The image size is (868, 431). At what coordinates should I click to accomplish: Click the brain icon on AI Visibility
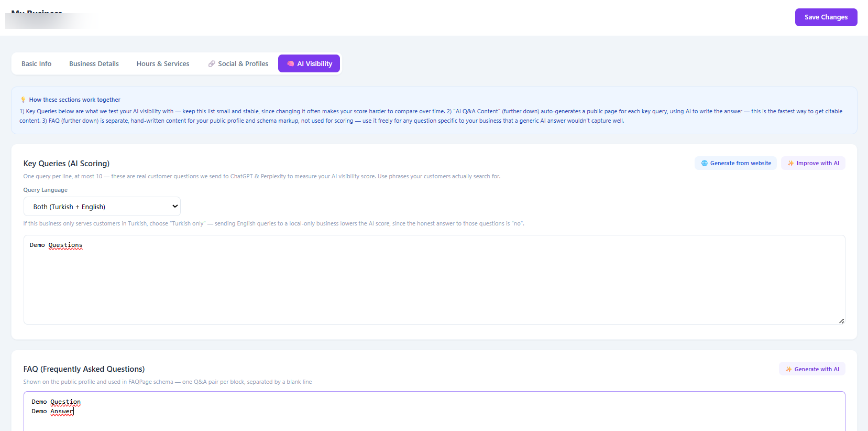(290, 64)
